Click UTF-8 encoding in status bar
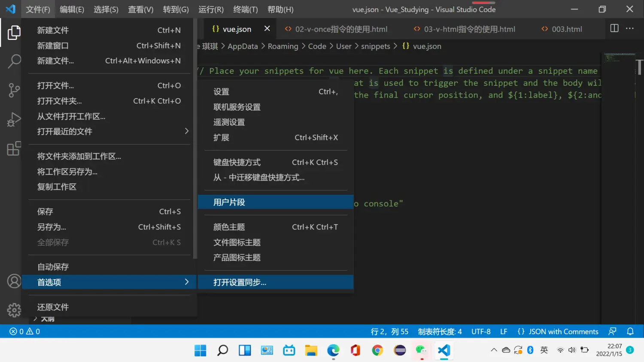644x362 pixels. point(481,332)
